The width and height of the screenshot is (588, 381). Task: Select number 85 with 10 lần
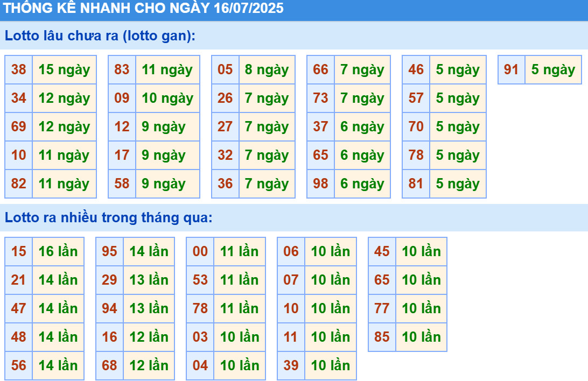coord(382,337)
